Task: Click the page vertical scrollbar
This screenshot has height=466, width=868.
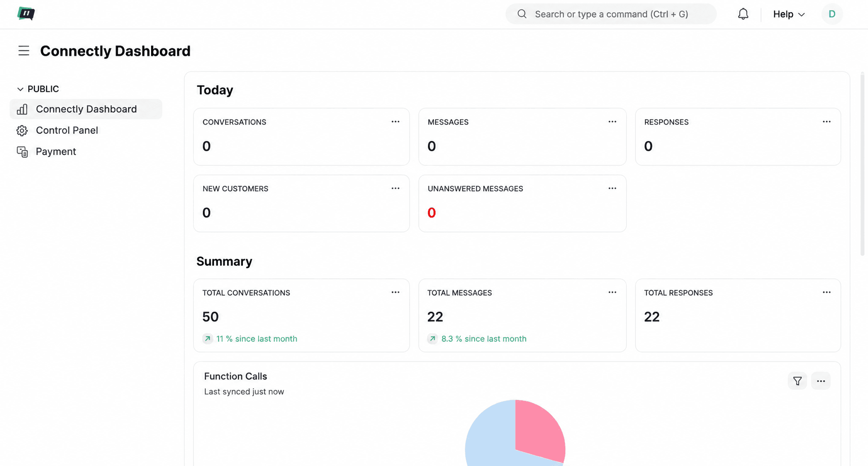Action: pyautogui.click(x=862, y=163)
